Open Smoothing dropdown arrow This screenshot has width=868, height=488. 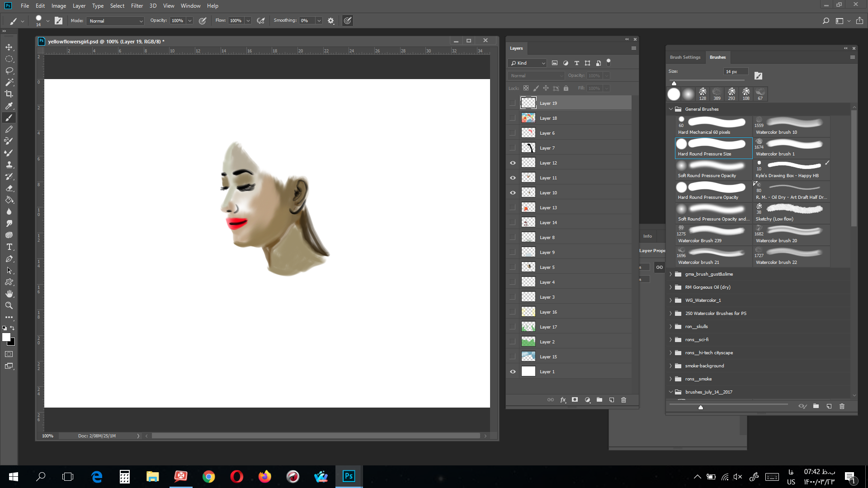[319, 21]
